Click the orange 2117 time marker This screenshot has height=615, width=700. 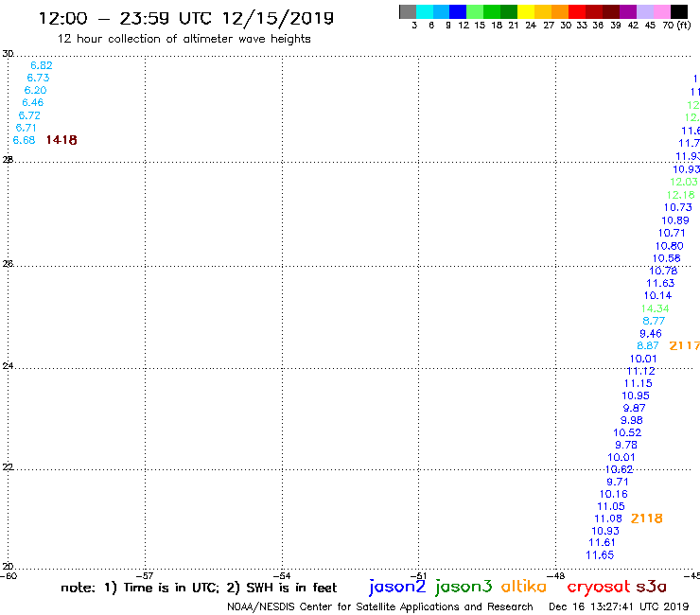tap(684, 345)
